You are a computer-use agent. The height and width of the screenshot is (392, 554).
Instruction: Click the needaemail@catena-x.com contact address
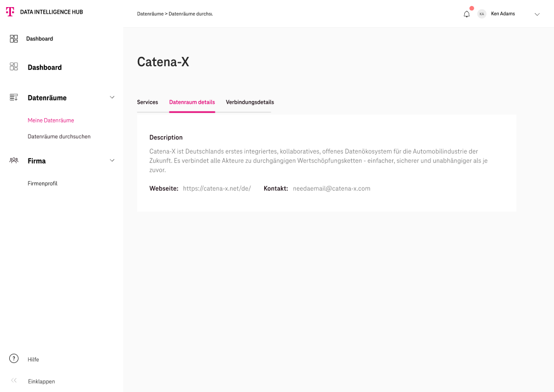331,189
